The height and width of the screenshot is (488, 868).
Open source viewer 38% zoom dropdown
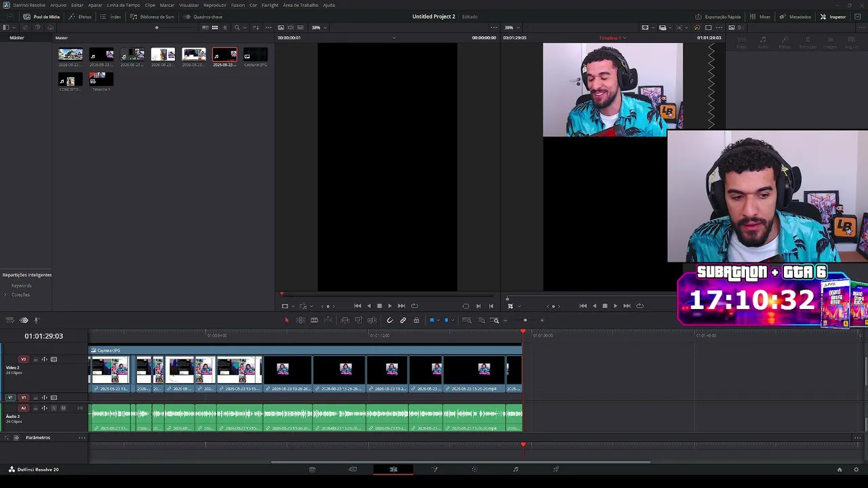coord(319,28)
